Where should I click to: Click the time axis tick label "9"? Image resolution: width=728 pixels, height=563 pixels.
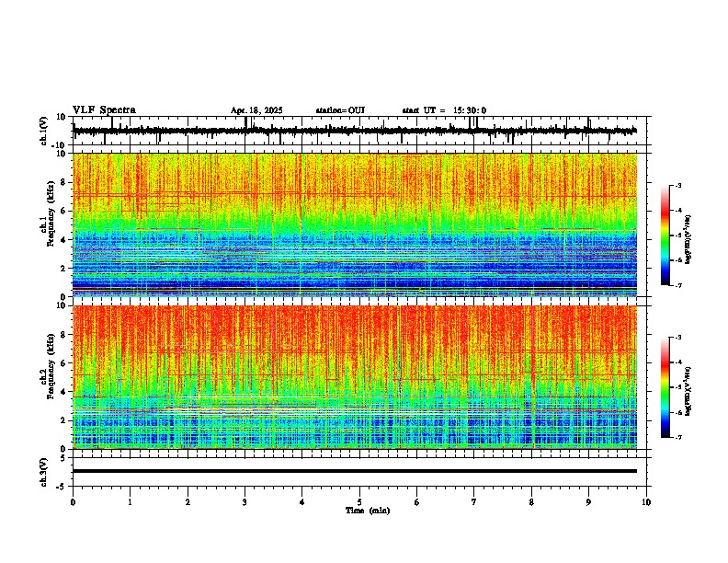[x=588, y=502]
